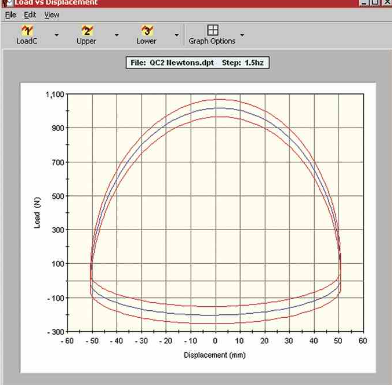Image resolution: width=392 pixels, height=385 pixels.
Task: Select the Lower curve icon
Action: pos(147,31)
